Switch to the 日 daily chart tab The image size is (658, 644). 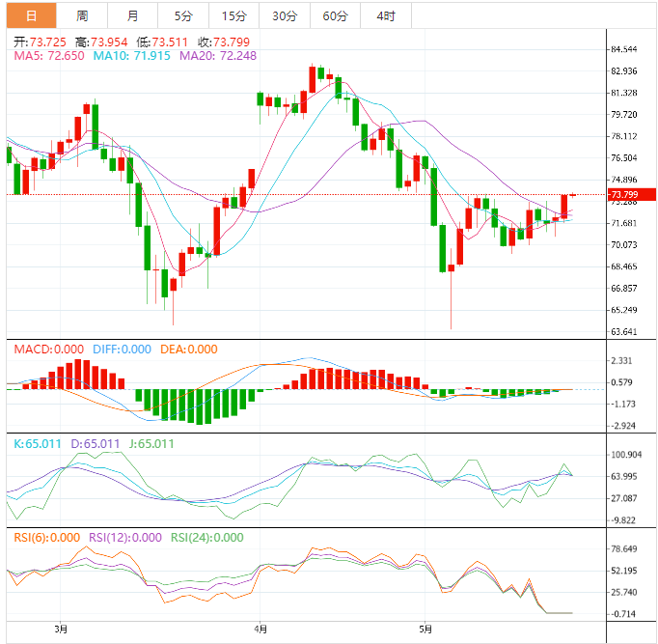[32, 15]
